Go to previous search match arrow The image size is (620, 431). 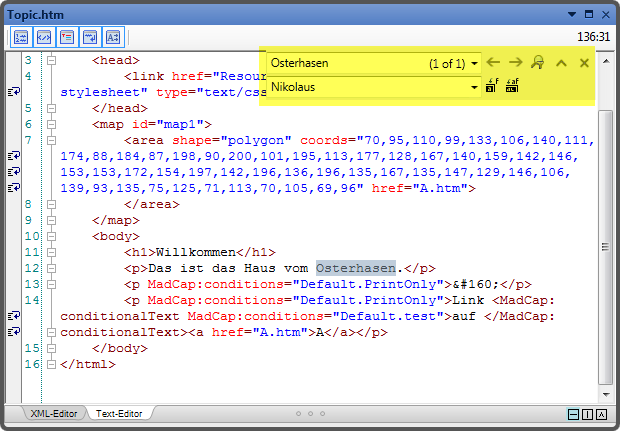(493, 63)
